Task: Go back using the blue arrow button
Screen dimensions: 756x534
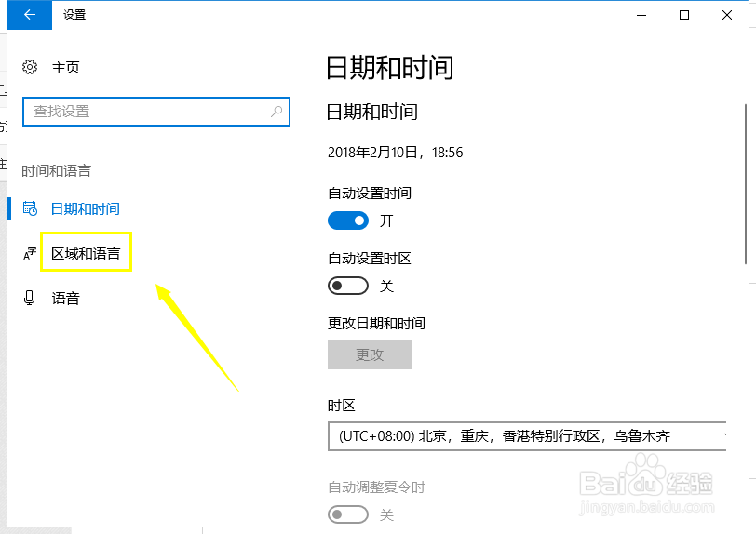Action: (30, 15)
